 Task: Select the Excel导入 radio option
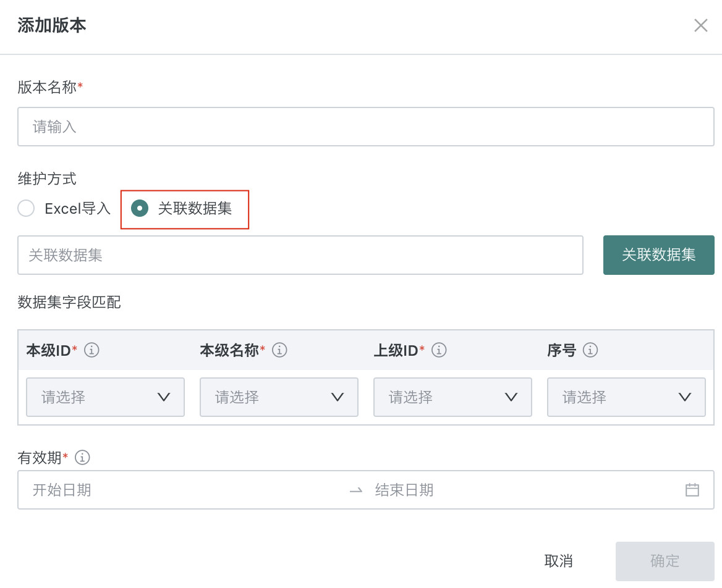pos(26,209)
